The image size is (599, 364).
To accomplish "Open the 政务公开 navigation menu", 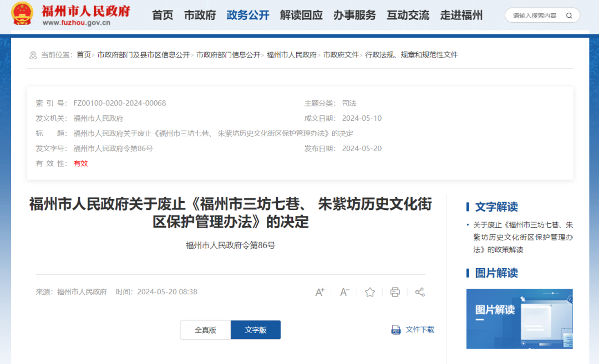I will click(x=248, y=16).
